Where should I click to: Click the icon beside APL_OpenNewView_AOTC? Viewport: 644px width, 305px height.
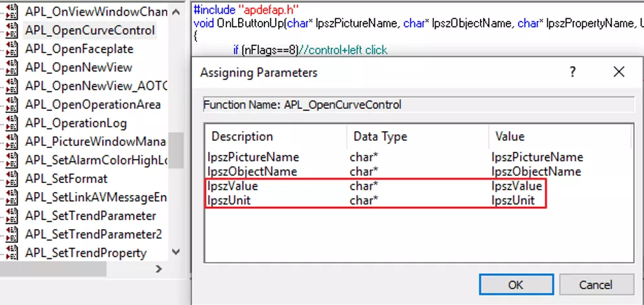coord(12,86)
